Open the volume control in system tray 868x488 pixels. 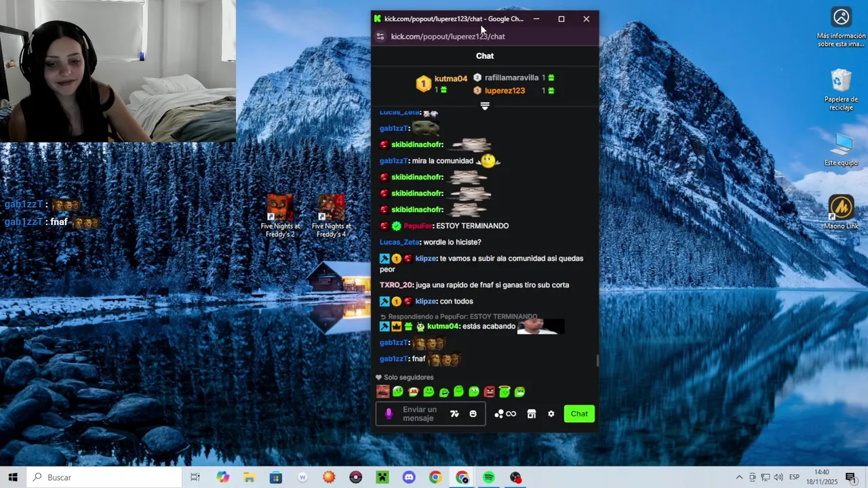pyautogui.click(x=778, y=477)
